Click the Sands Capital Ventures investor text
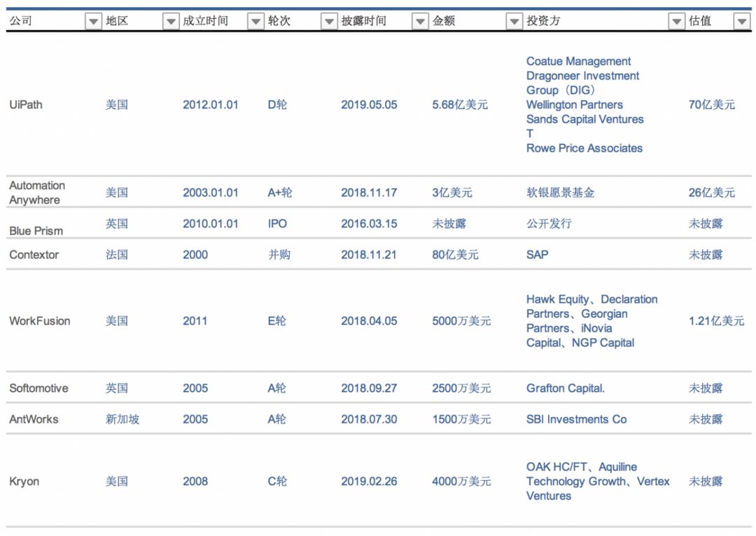Image resolution: width=756 pixels, height=536 pixels. click(584, 119)
